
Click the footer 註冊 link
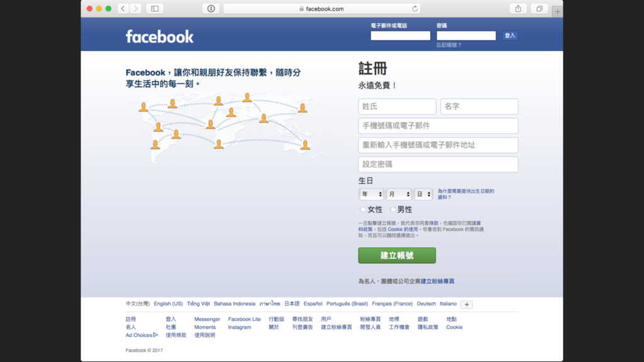click(131, 319)
